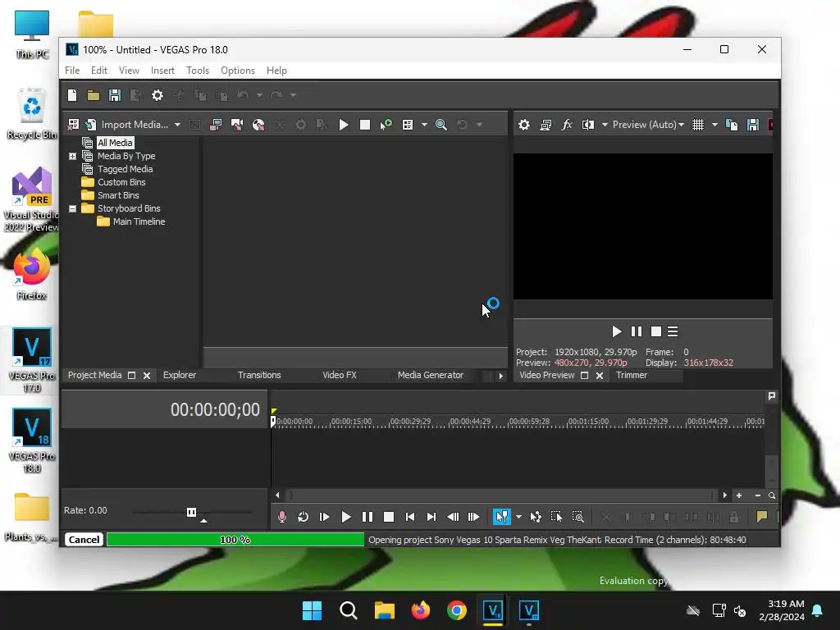Open the split screen view dropdown arrow
The image size is (840, 630).
(x=605, y=125)
